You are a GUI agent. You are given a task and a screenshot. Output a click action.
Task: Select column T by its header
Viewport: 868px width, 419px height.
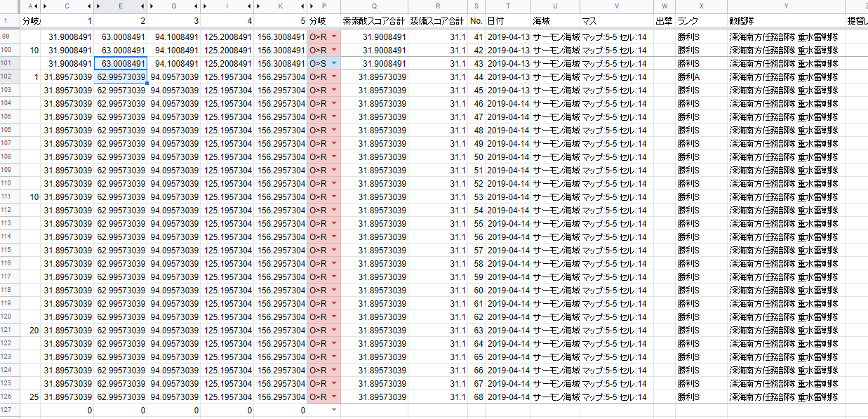coord(508,6)
